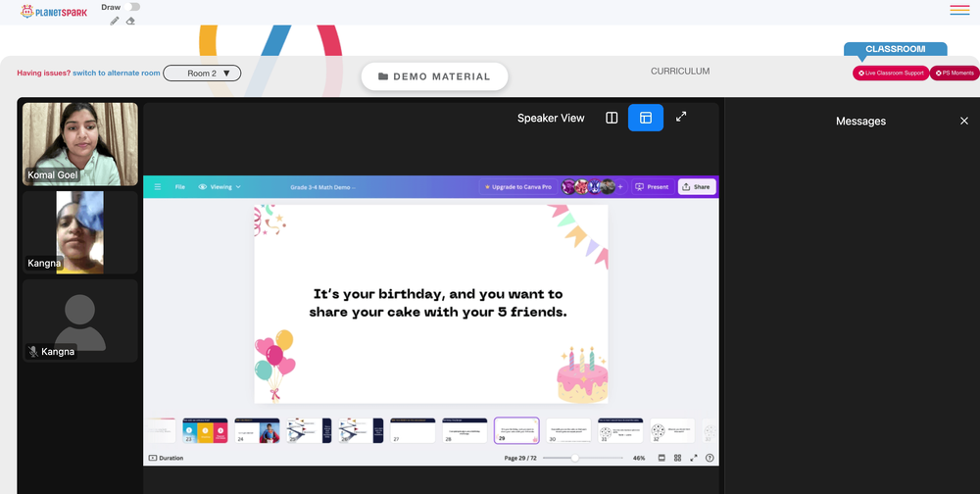Click the collaborator avatars group
The width and height of the screenshot is (980, 494).
point(587,186)
